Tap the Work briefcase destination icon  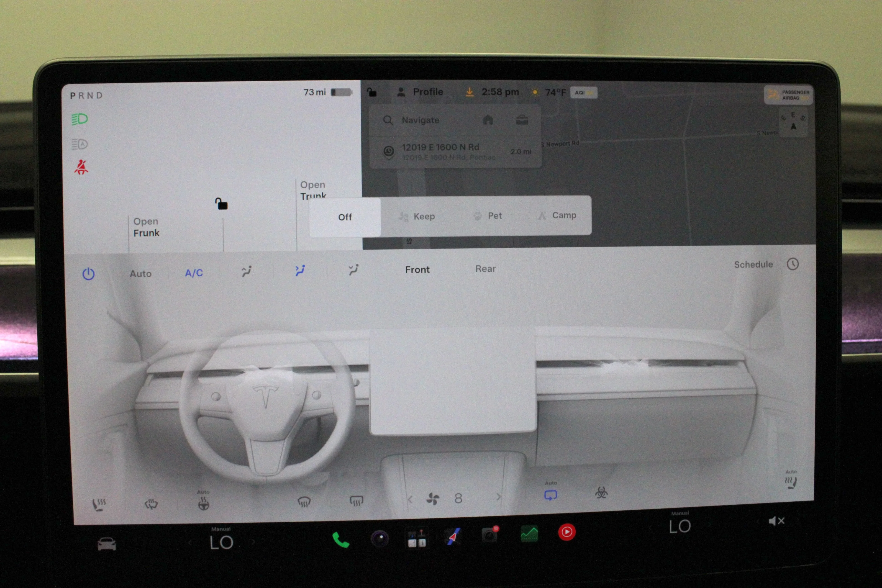[522, 120]
